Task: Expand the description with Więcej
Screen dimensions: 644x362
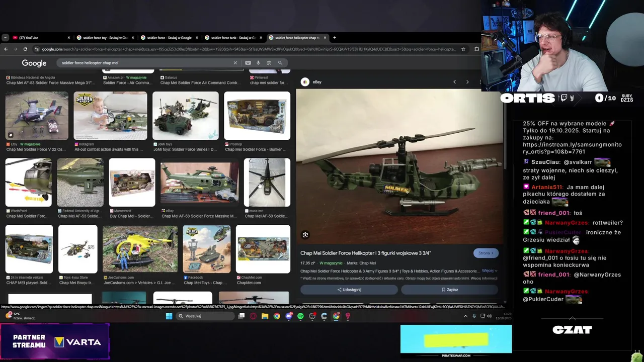Action: pos(489,271)
